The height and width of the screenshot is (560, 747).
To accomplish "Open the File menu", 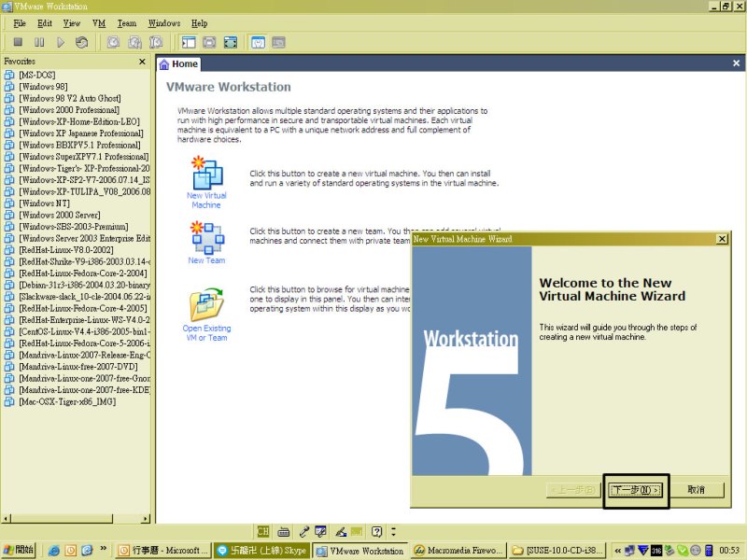I will (x=20, y=23).
